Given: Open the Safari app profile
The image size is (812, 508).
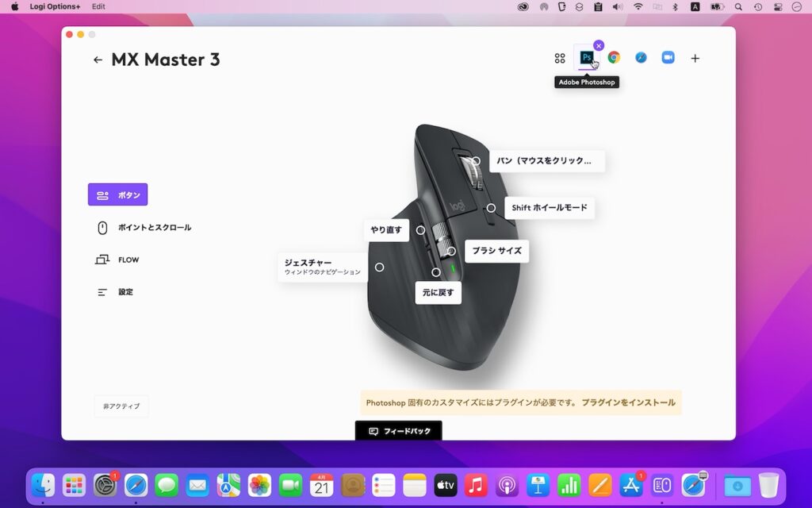Looking at the screenshot, I should click(641, 57).
